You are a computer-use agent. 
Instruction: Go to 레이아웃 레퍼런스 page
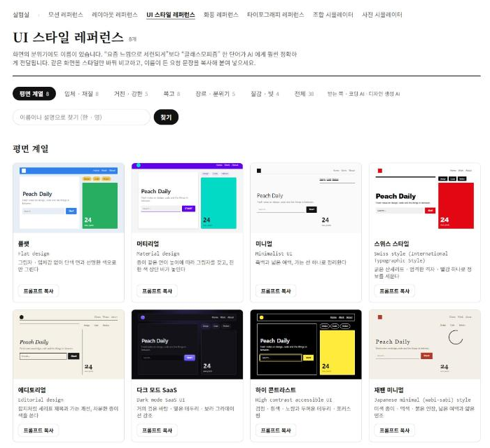[115, 15]
